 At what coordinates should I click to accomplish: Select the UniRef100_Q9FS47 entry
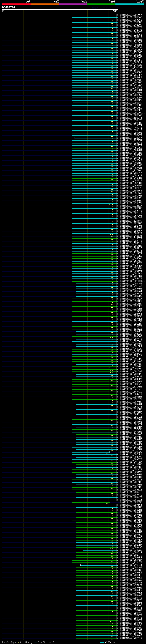[x=131, y=286]
